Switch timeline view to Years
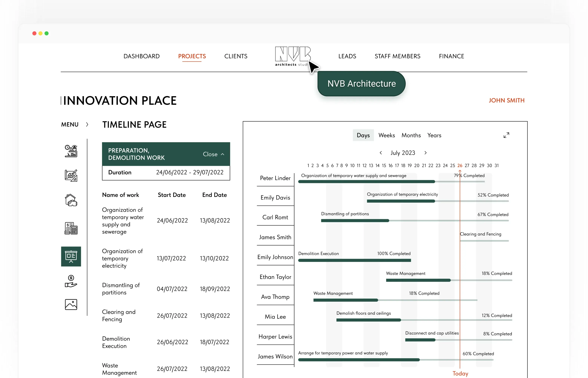The height and width of the screenshot is (378, 588). pos(434,135)
